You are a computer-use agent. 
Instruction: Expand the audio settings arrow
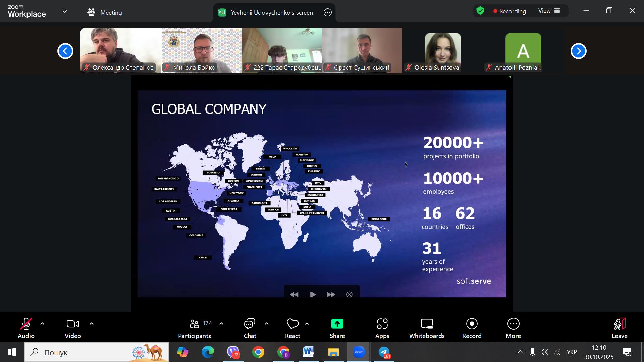coord(42,324)
